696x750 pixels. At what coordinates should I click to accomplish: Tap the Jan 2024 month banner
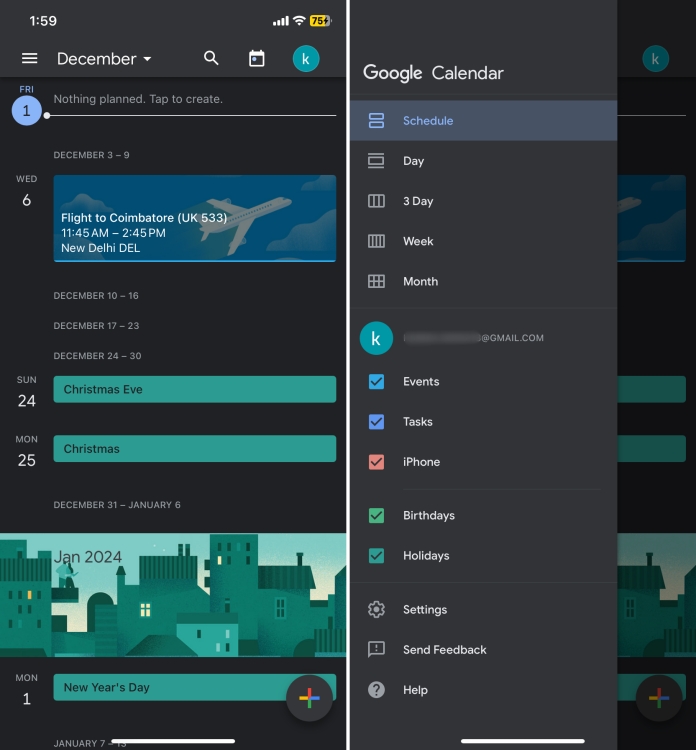173,595
